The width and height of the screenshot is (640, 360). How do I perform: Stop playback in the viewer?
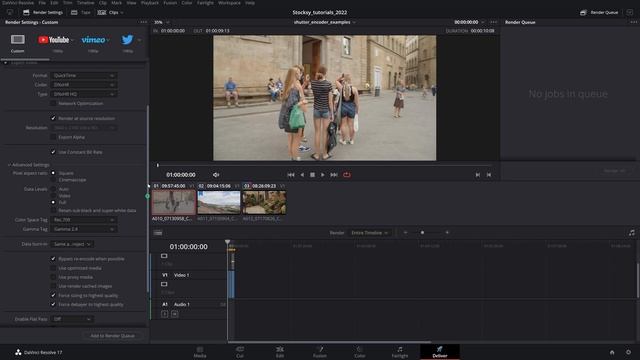coord(312,175)
